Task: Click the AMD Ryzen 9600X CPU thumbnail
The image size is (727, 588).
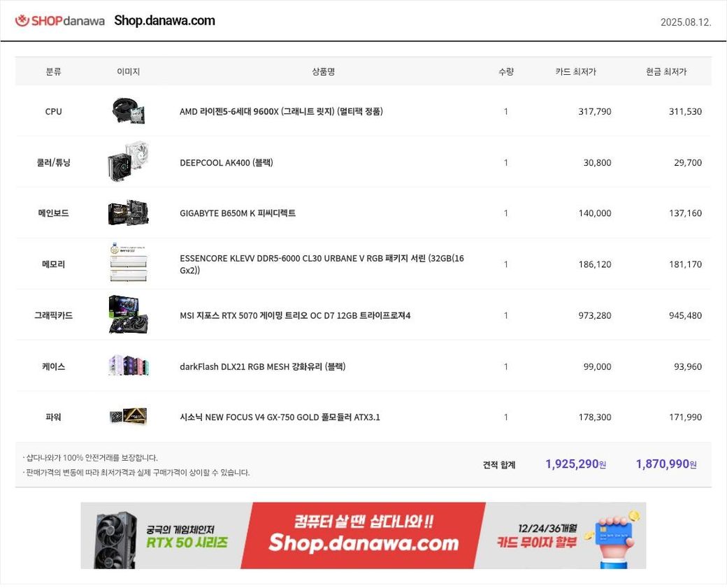Action: tap(128, 111)
